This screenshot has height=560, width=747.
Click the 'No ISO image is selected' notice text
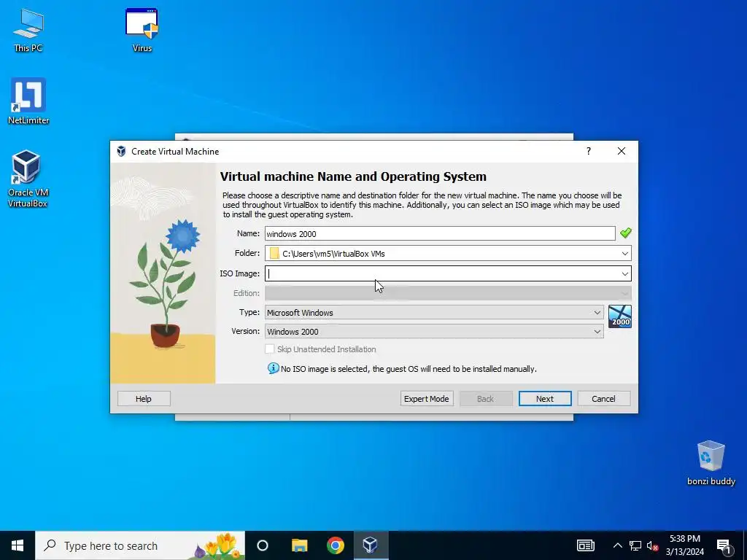(x=409, y=369)
